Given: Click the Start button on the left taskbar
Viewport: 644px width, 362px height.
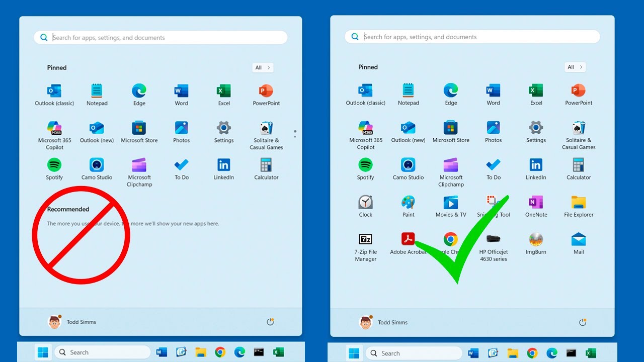Looking at the screenshot, I should pos(43,352).
